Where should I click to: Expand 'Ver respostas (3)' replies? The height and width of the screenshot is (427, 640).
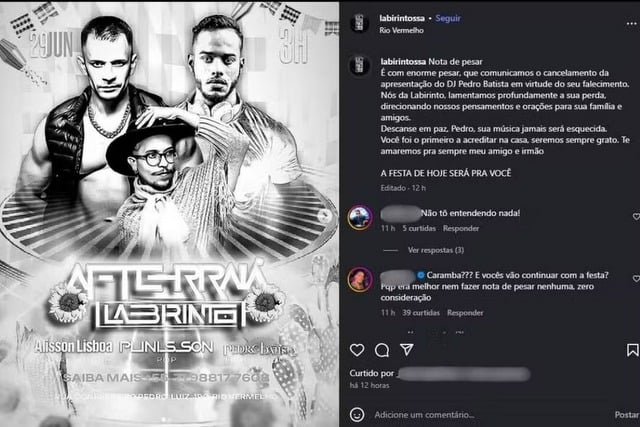coord(436,250)
